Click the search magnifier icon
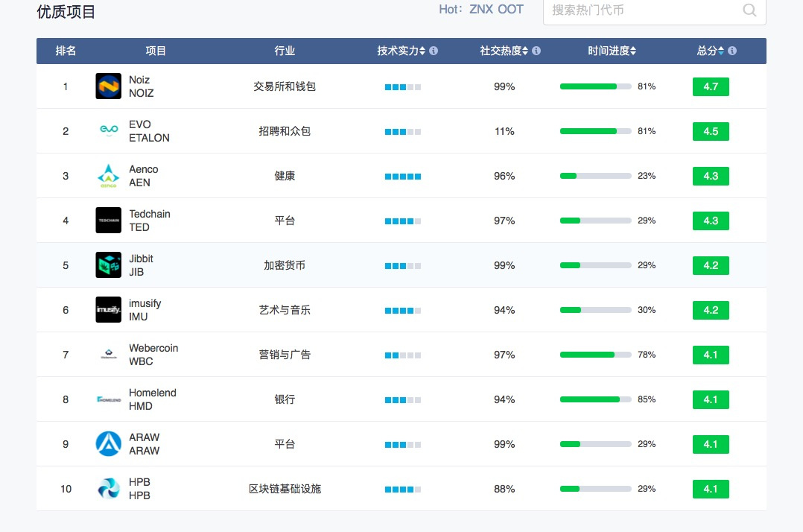803x532 pixels. pyautogui.click(x=749, y=10)
